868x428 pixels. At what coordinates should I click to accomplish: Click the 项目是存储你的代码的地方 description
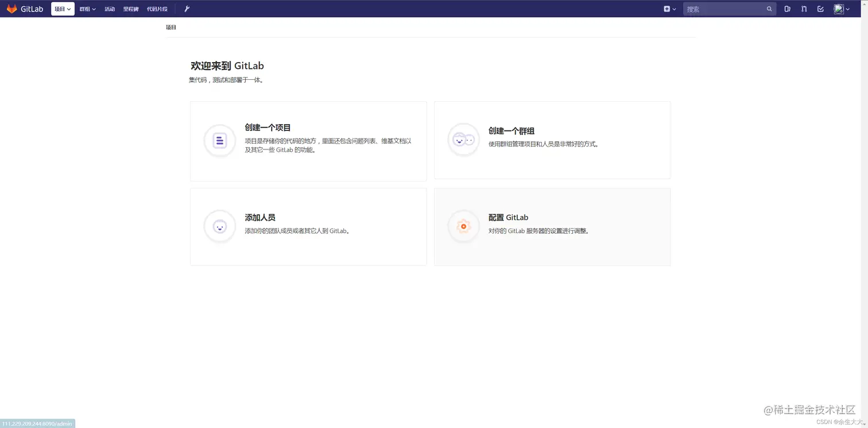[x=328, y=145]
